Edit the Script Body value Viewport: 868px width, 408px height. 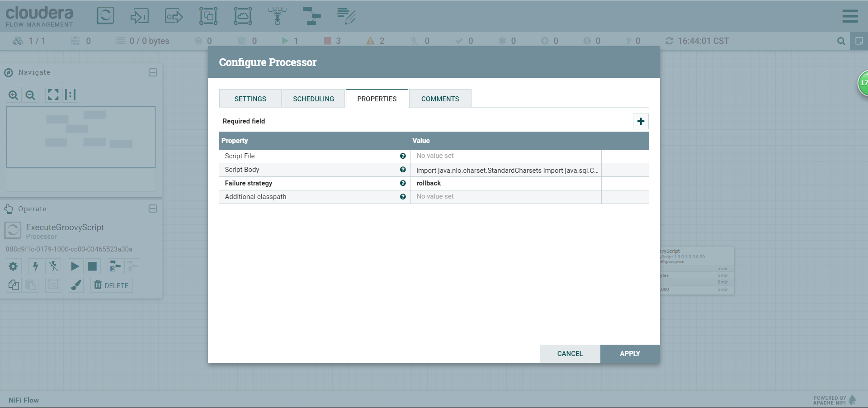(506, 170)
